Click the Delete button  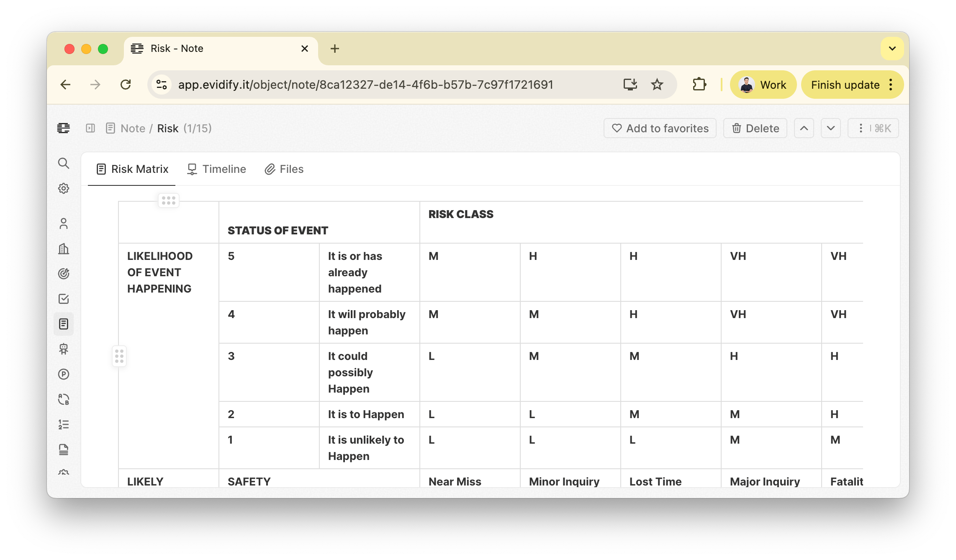755,128
